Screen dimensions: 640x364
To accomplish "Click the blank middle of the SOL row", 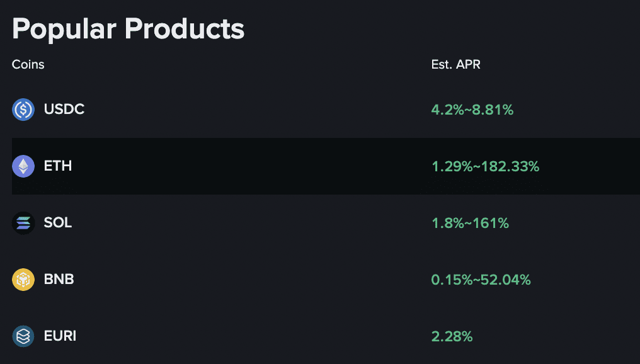I will 252,223.
